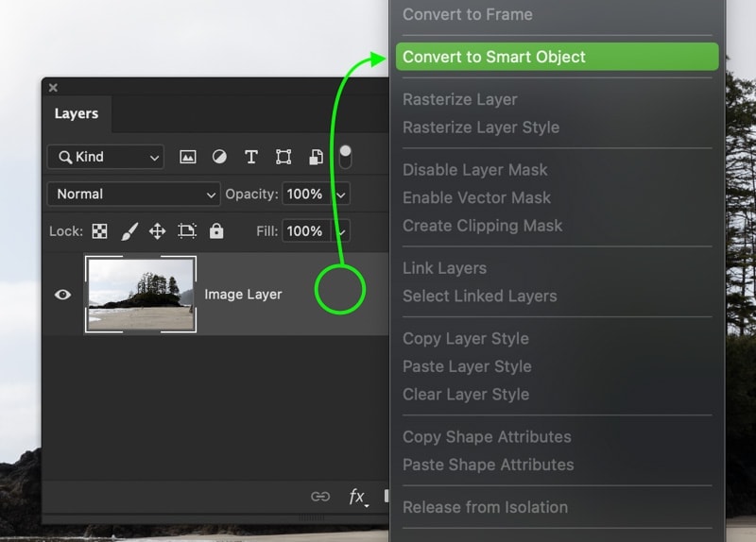Screen dimensions: 756x542
Task: Filter for shape layers icon
Action: coord(283,157)
